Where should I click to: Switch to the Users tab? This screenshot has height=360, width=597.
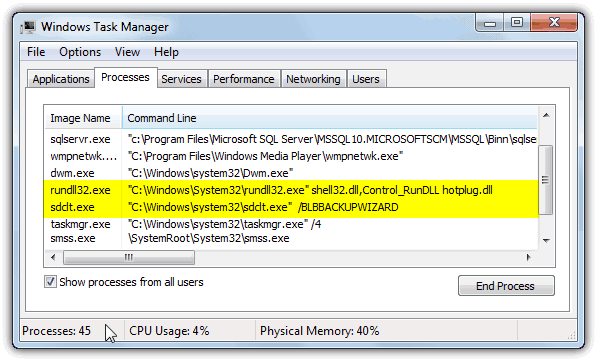click(366, 79)
